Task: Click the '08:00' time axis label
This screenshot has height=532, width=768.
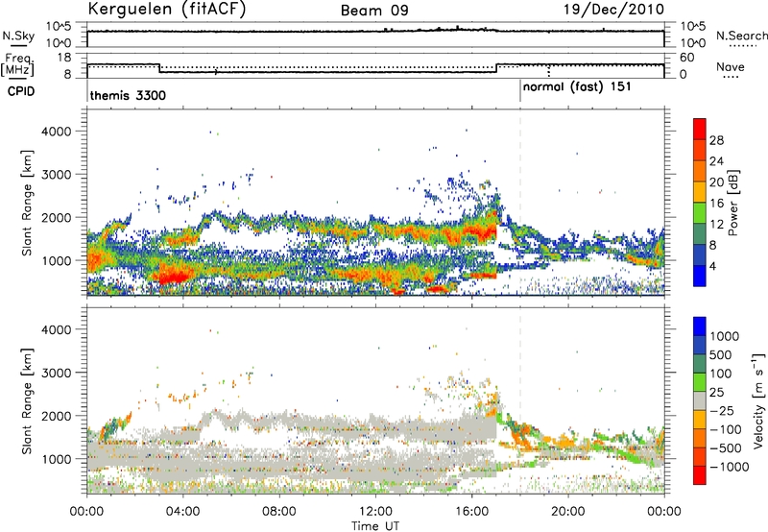Action: click(279, 512)
